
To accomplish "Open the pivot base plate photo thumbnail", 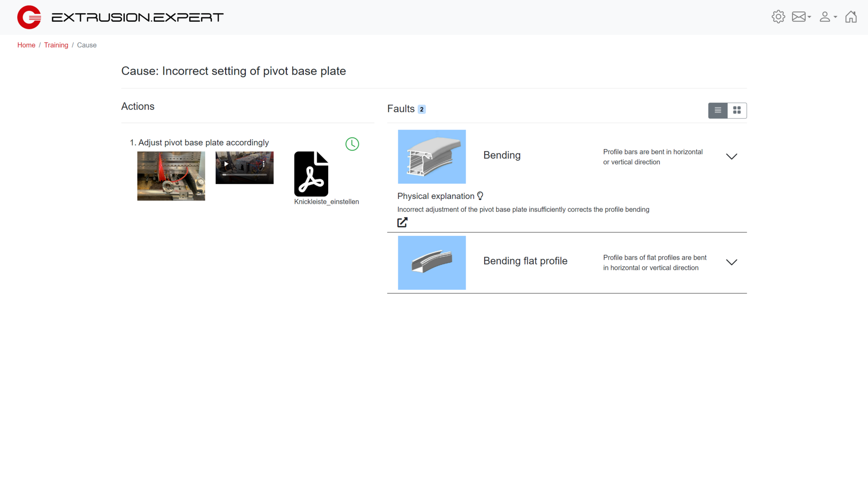I will [x=171, y=176].
